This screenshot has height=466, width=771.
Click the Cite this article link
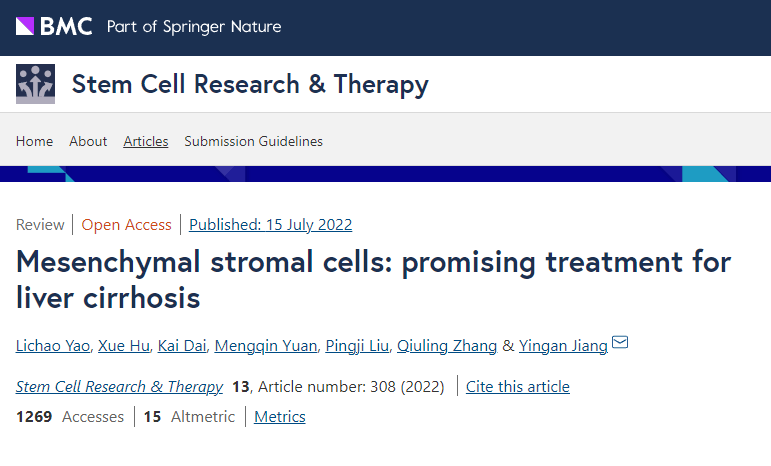point(518,386)
